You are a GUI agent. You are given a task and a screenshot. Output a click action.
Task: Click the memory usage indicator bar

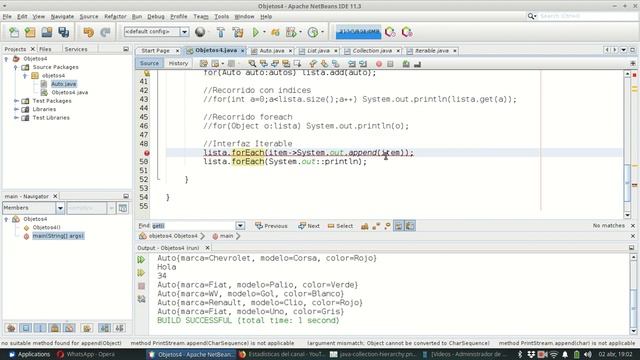point(358,32)
